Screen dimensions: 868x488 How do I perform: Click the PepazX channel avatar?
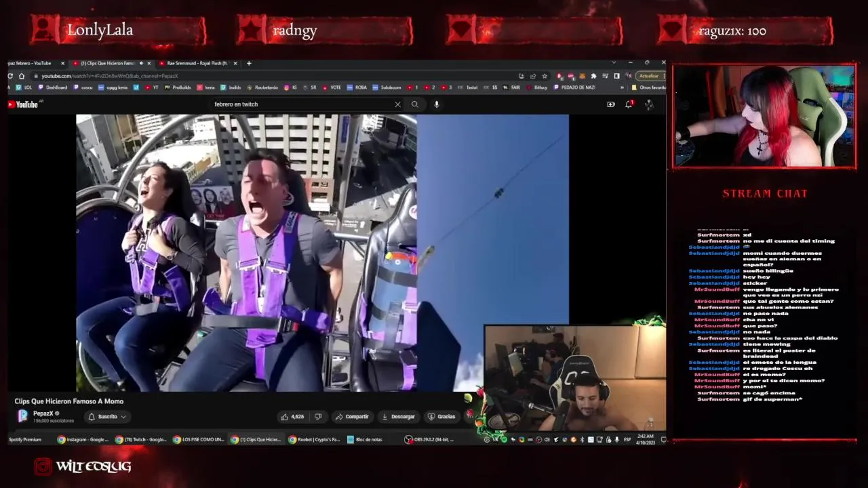22,416
